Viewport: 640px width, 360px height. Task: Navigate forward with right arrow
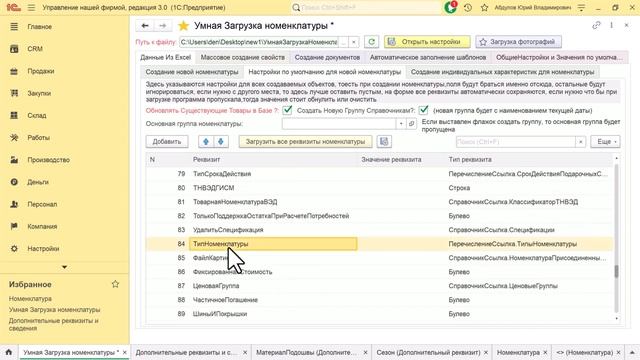(x=162, y=26)
